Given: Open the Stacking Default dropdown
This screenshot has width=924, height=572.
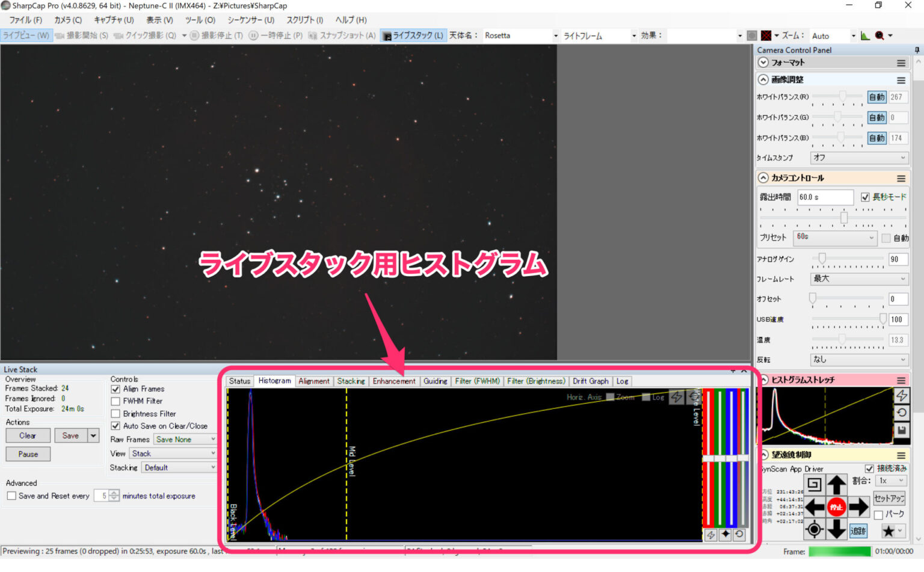Looking at the screenshot, I should tap(179, 468).
